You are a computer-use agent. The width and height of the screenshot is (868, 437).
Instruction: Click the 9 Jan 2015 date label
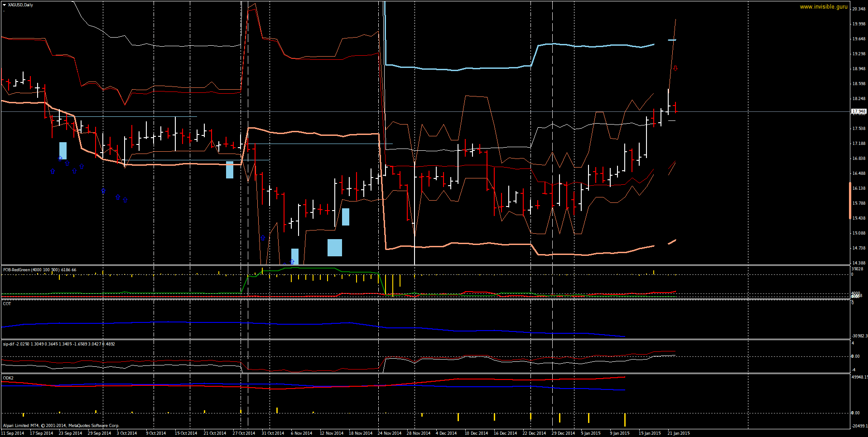620,433
